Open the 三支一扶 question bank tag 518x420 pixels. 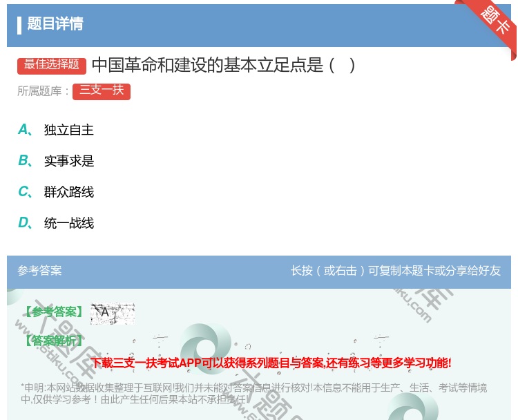[x=102, y=91]
